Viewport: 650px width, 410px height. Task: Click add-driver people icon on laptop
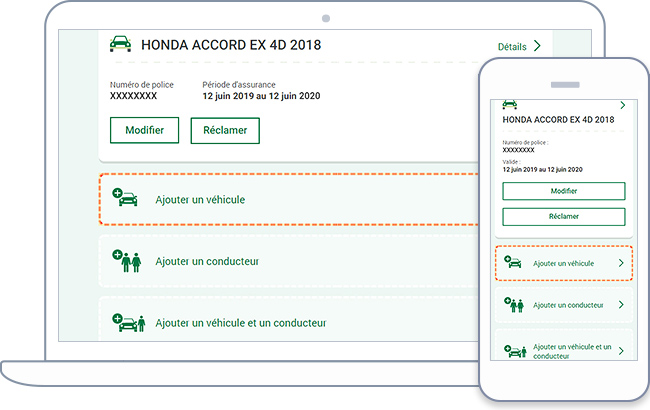pos(127,261)
